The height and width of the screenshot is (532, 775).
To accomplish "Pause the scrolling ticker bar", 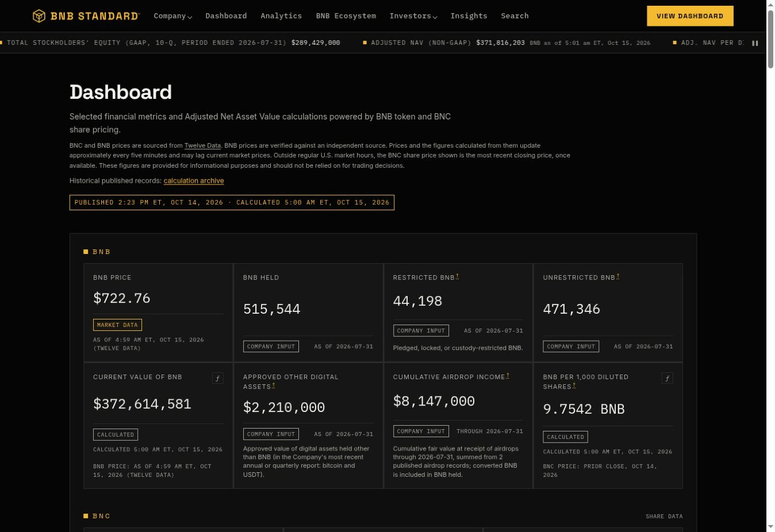I will (x=755, y=43).
